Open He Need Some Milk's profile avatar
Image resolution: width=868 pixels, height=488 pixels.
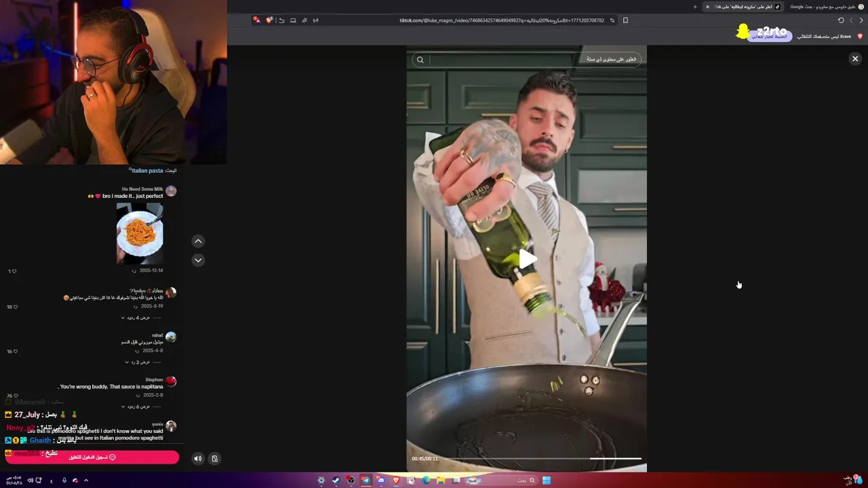point(171,191)
